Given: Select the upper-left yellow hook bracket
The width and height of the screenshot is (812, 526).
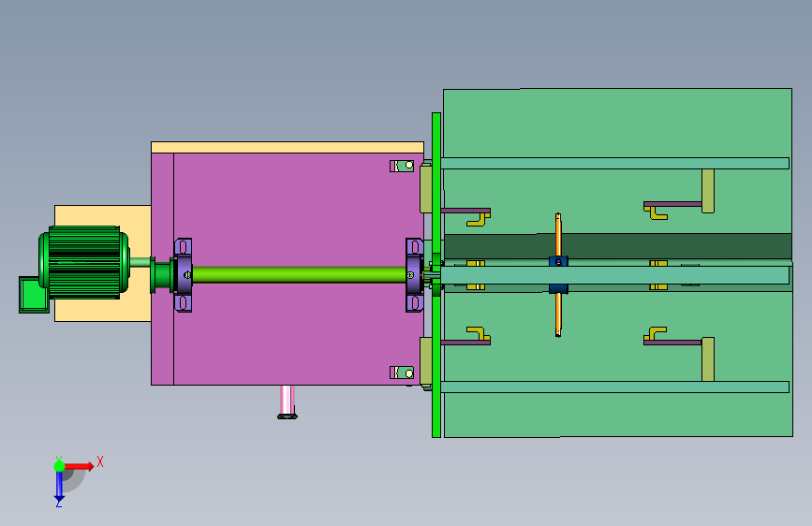Looking at the screenshot, I should (479, 219).
